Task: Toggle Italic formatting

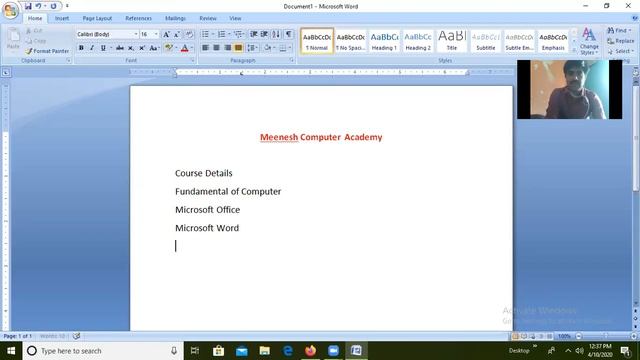Action: pos(92,48)
